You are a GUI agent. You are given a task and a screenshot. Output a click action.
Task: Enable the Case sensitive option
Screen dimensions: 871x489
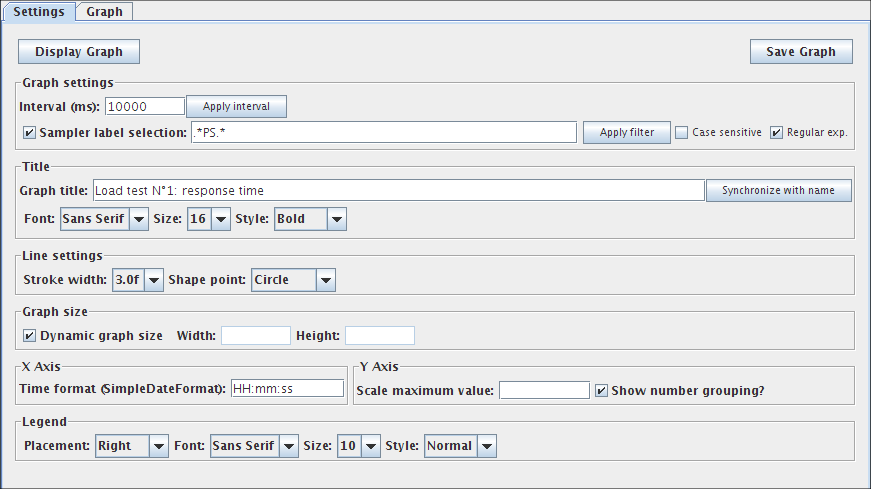point(681,132)
